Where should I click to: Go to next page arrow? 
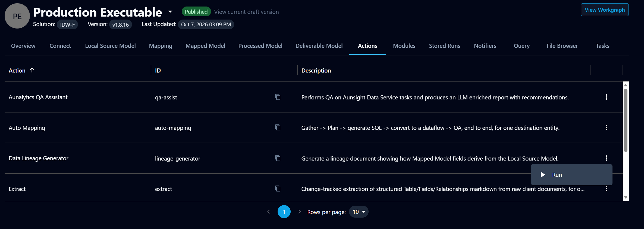pos(300,212)
